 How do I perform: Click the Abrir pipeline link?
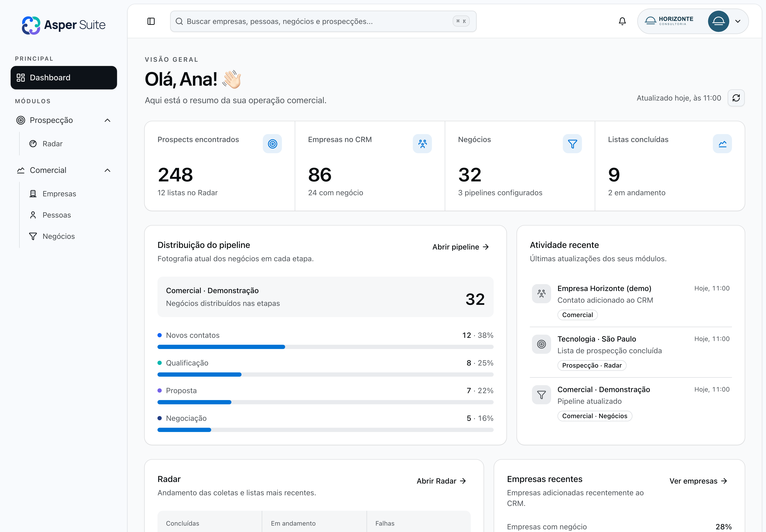(461, 247)
